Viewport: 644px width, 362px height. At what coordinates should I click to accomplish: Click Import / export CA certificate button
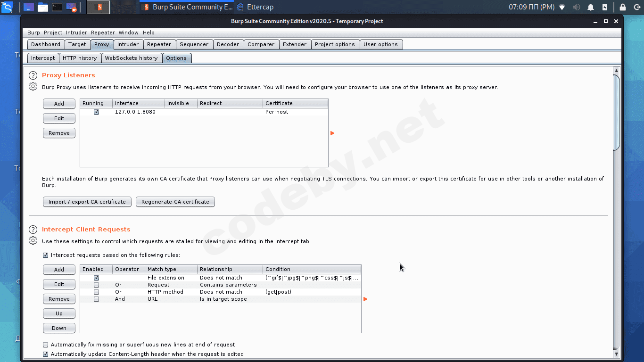click(x=87, y=202)
